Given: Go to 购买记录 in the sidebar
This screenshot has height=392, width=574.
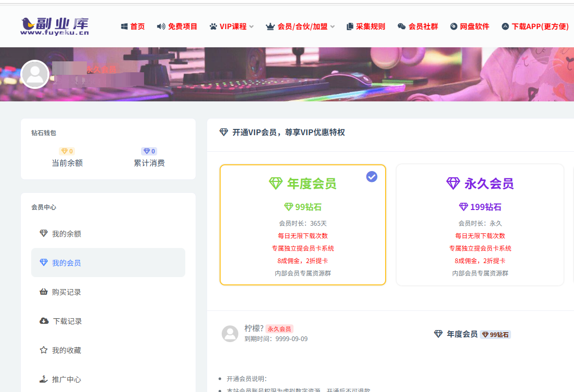Looking at the screenshot, I should [108, 292].
